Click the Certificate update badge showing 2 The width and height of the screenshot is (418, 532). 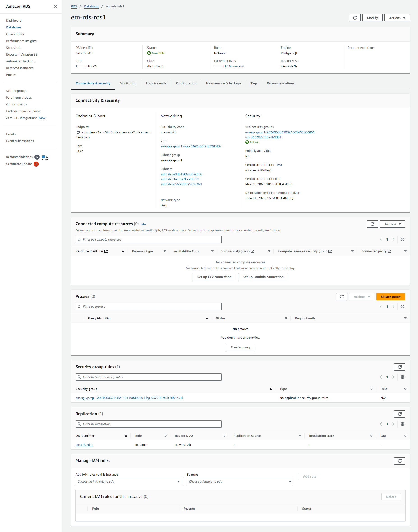[36, 164]
